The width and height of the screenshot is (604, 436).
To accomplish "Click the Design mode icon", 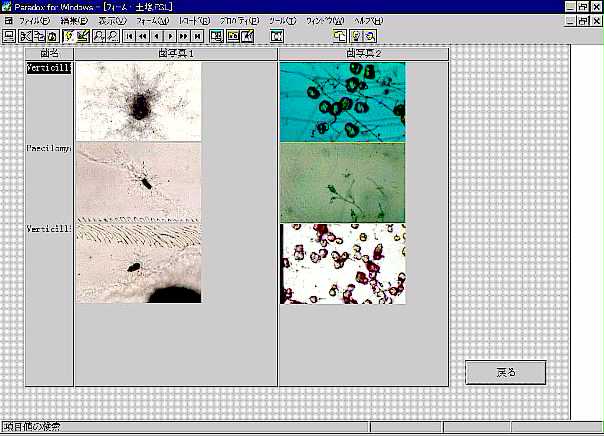I will (83, 36).
